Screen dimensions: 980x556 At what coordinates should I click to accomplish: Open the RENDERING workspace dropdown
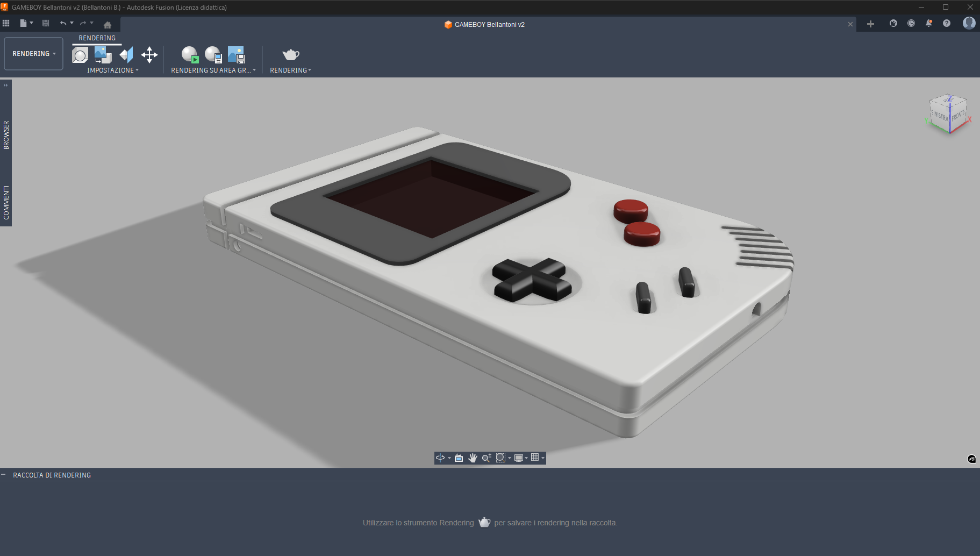click(x=33, y=53)
